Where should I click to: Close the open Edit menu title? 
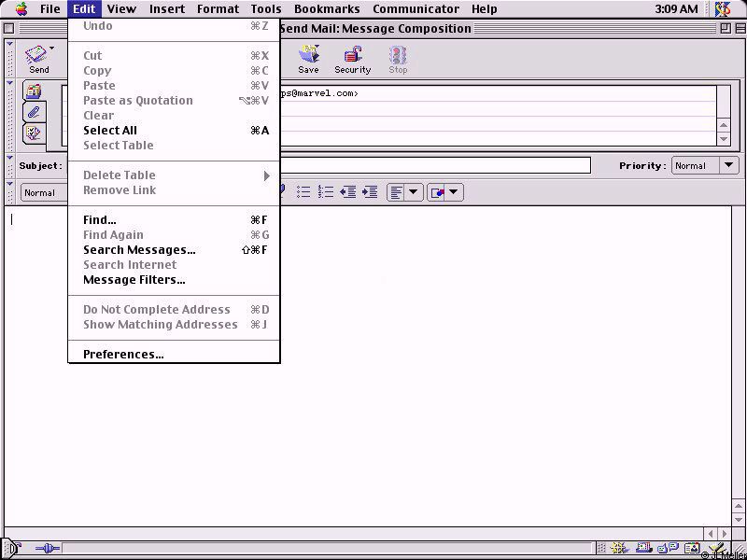click(x=84, y=8)
